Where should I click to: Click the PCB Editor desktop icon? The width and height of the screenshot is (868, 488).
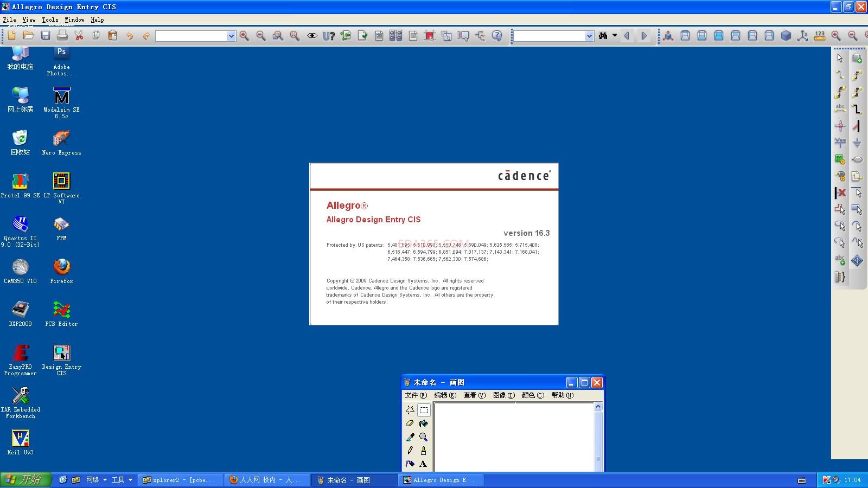pyautogui.click(x=61, y=314)
